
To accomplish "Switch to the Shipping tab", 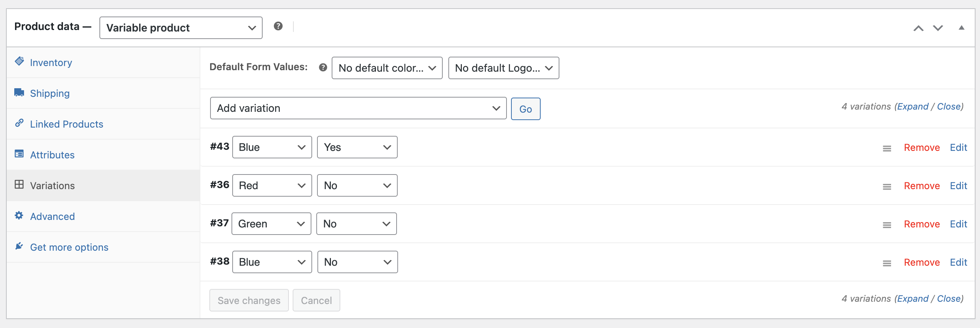I will (103, 93).
